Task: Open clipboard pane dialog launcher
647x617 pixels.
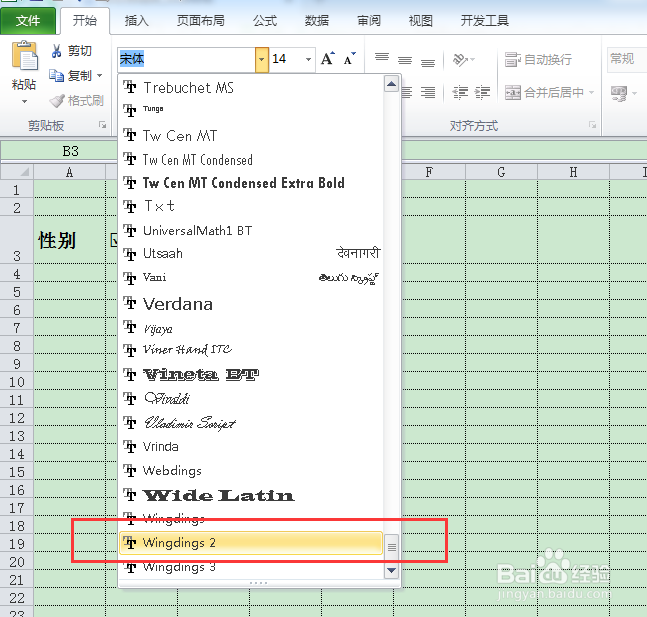Action: click(102, 125)
